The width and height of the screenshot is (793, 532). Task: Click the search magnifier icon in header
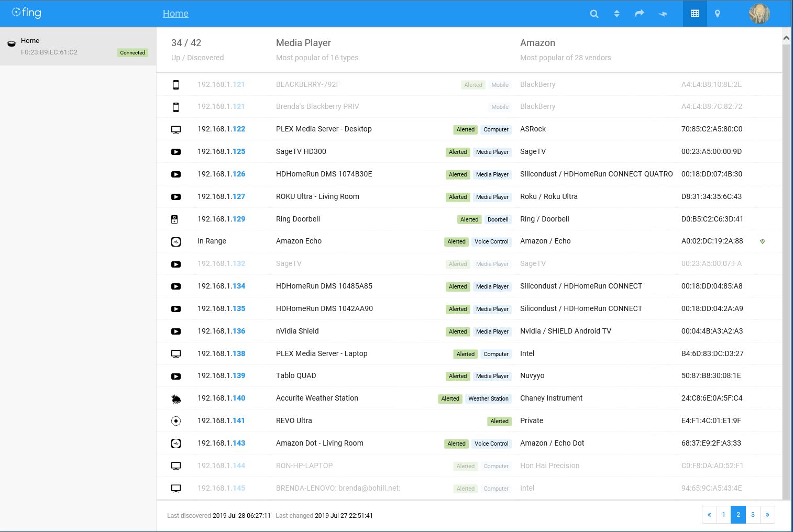point(594,14)
